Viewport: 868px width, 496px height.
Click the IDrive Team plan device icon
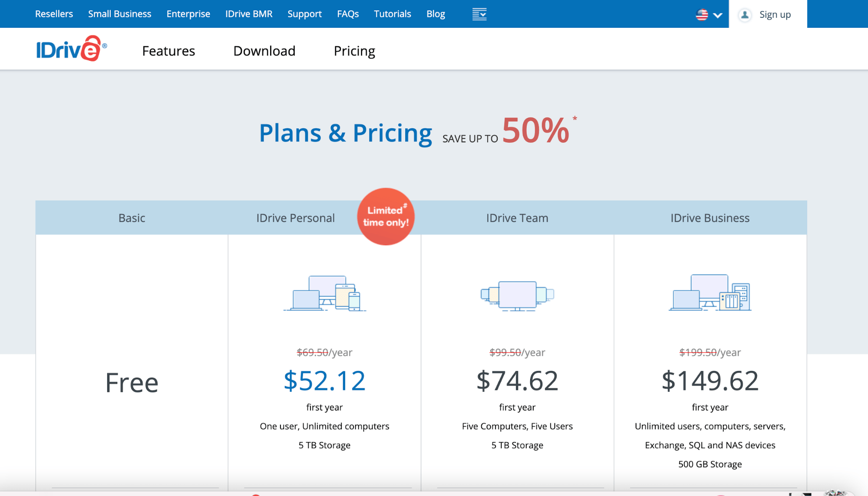[516, 293]
